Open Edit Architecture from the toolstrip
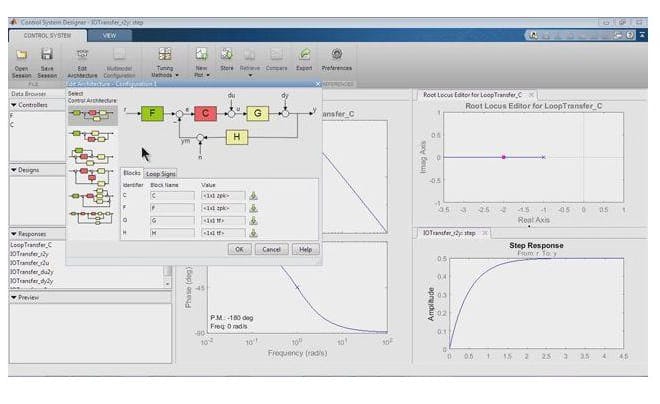The width and height of the screenshot is (660, 404). coord(82,63)
